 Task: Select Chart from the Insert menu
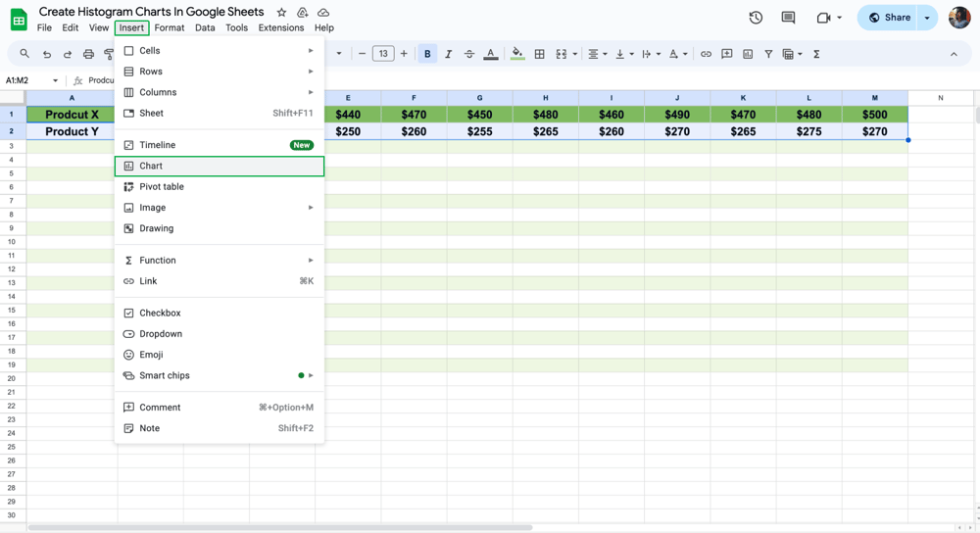219,167
